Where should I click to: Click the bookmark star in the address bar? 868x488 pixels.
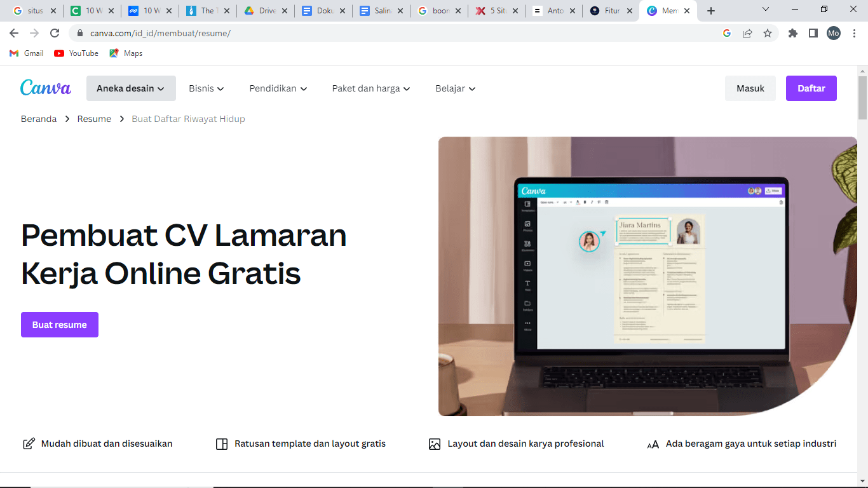pos(768,32)
